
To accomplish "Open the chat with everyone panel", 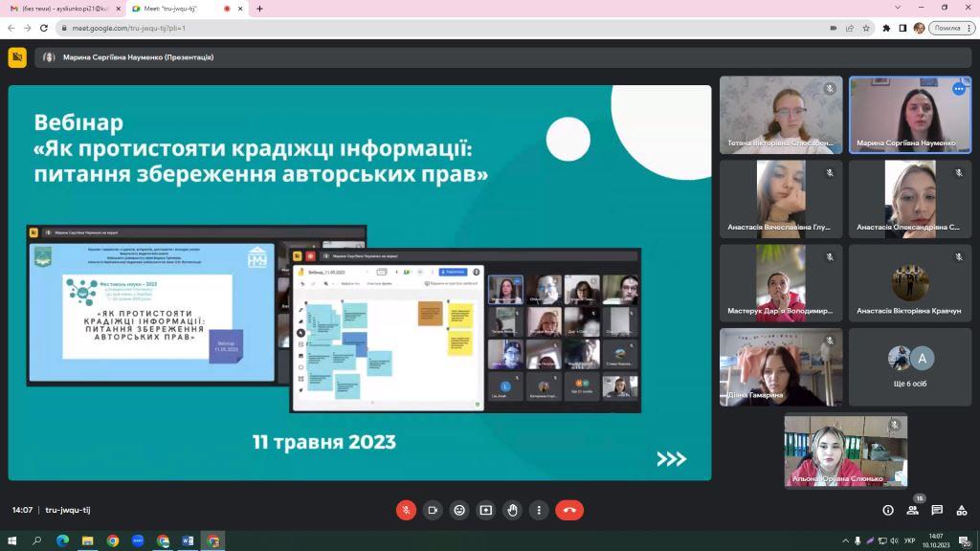I will pos(937,510).
